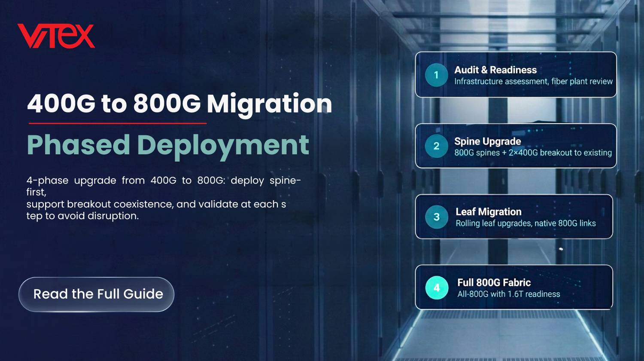Select the Phased Deployment subtitle
The width and height of the screenshot is (644, 361).
pyautogui.click(x=167, y=146)
